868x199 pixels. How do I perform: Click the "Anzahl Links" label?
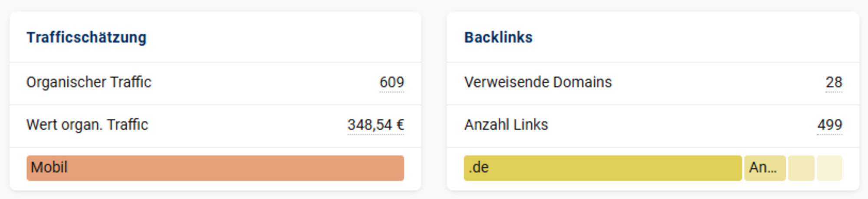pyautogui.click(x=506, y=125)
